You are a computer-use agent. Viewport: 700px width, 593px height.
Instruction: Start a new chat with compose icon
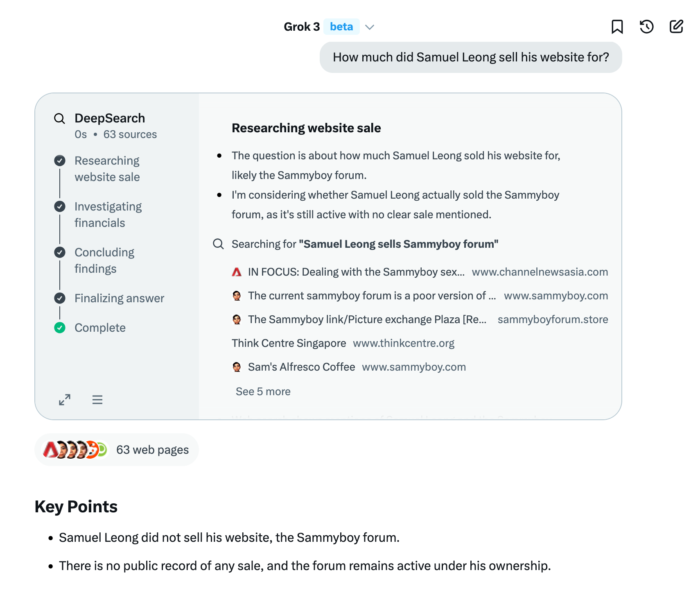click(676, 27)
